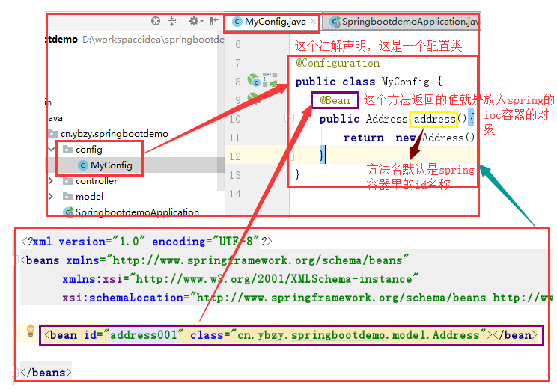
Task: Open the project panel settings gear
Action: tap(194, 22)
